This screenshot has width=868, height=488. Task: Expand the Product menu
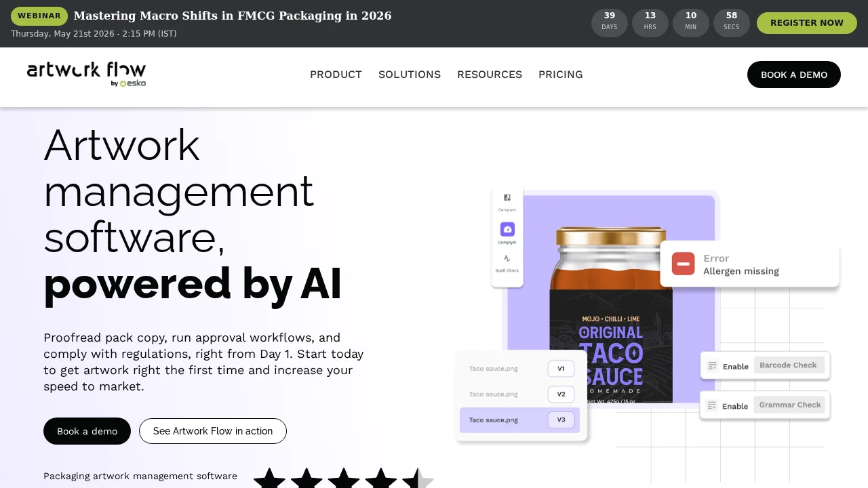pyautogui.click(x=336, y=75)
